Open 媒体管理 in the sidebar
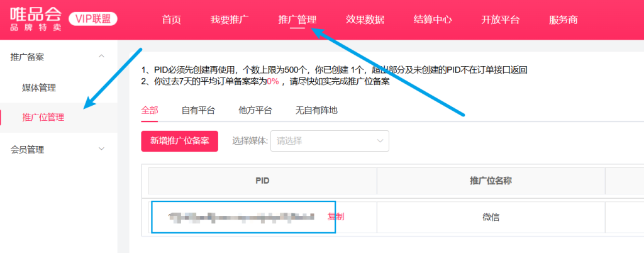The height and width of the screenshot is (253, 644). tap(38, 87)
